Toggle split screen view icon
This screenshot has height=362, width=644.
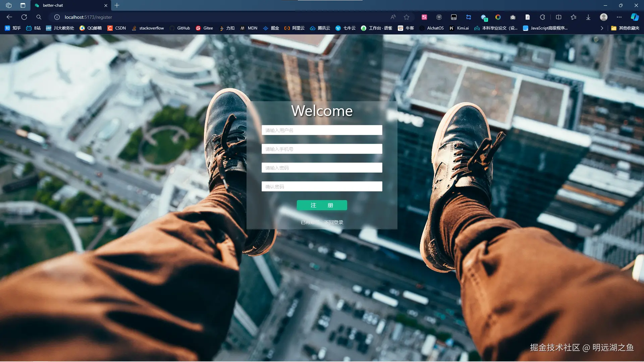[x=558, y=17]
